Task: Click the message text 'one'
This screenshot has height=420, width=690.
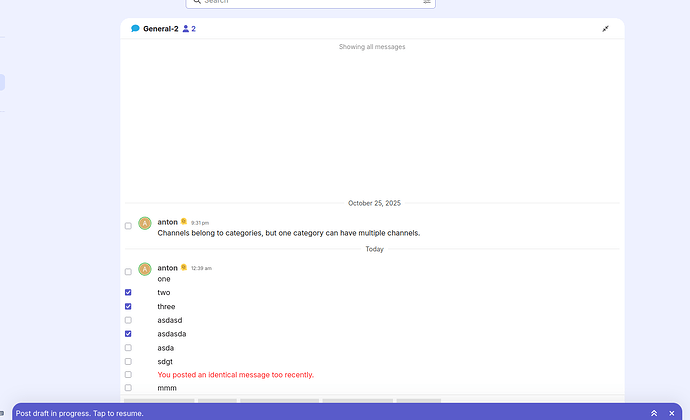Action: [164, 279]
